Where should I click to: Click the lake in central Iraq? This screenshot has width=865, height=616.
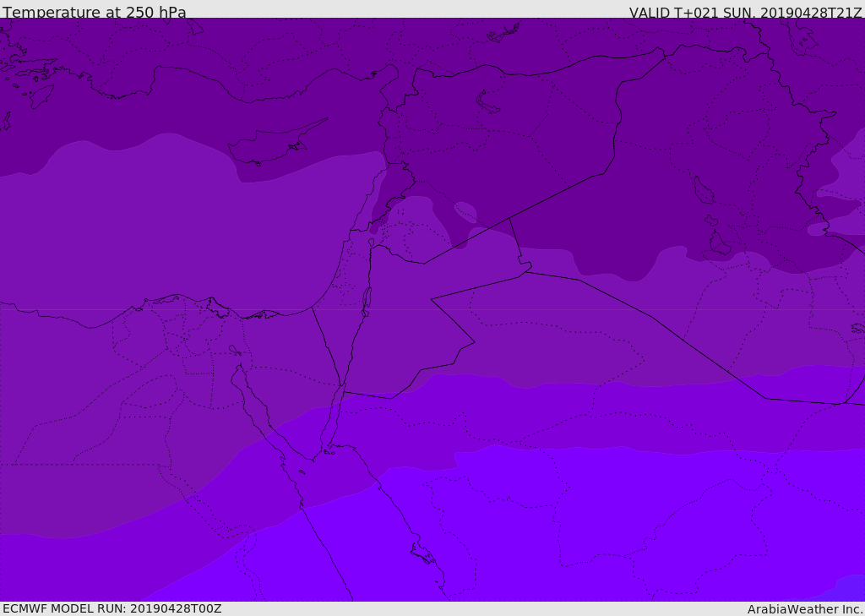704,190
